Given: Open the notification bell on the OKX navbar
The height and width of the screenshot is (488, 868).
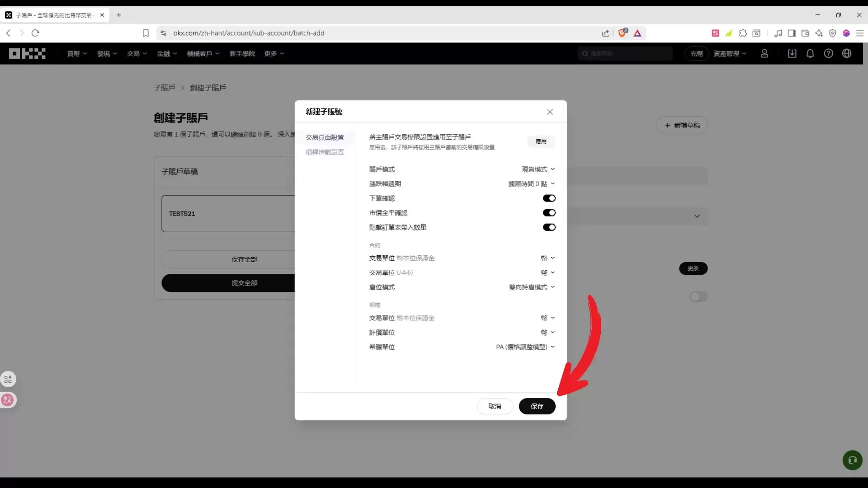Looking at the screenshot, I should [x=810, y=53].
